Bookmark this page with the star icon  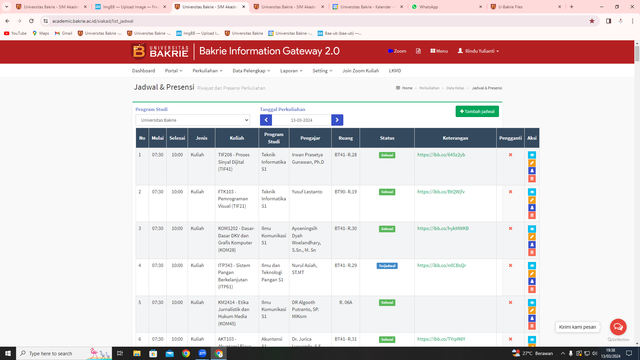coord(592,21)
